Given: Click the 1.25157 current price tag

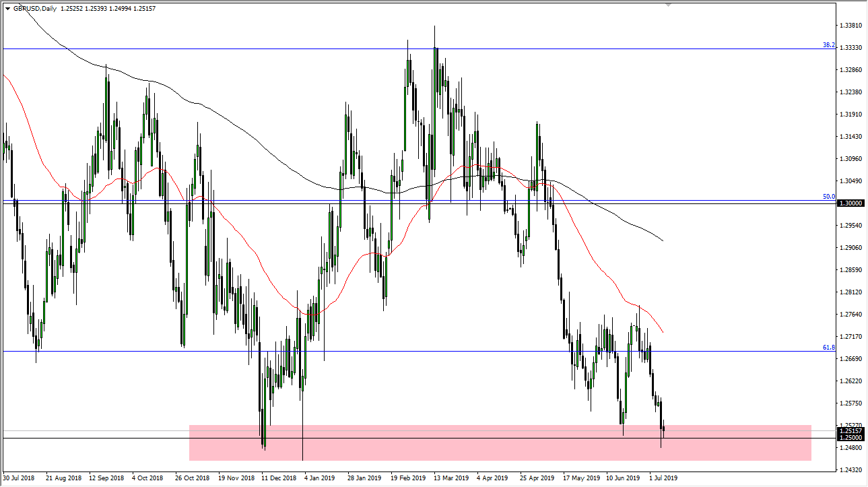Looking at the screenshot, I should tap(852, 430).
